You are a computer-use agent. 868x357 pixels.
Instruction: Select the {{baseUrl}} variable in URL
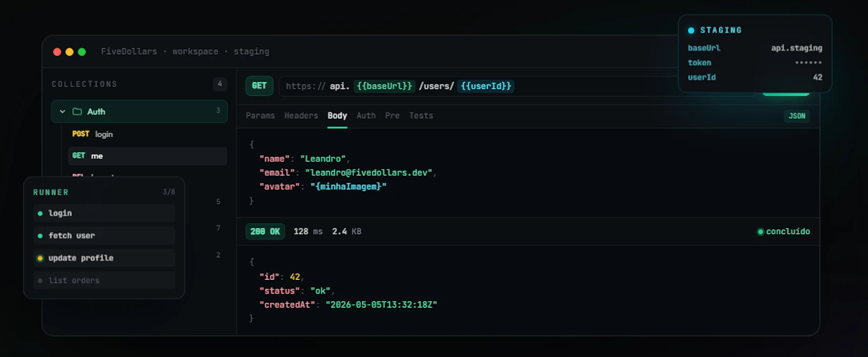click(384, 86)
